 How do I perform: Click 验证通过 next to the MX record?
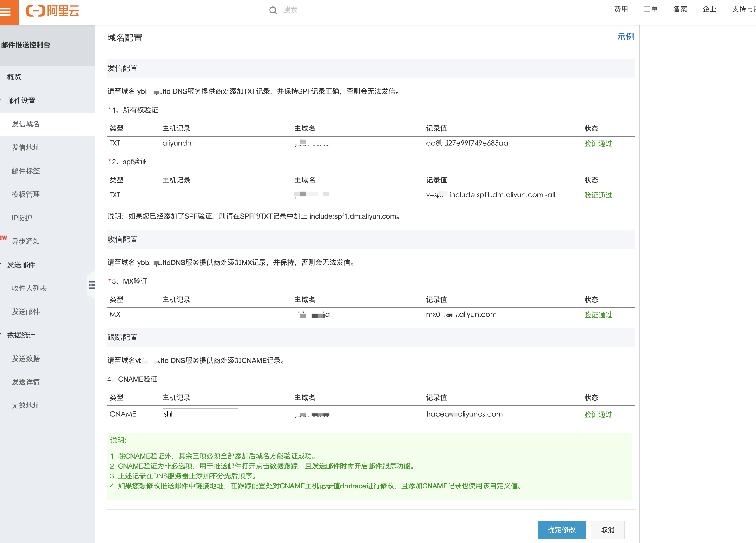[598, 315]
